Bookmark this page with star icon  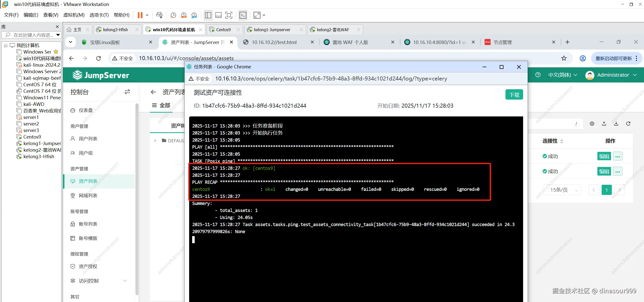(x=564, y=58)
